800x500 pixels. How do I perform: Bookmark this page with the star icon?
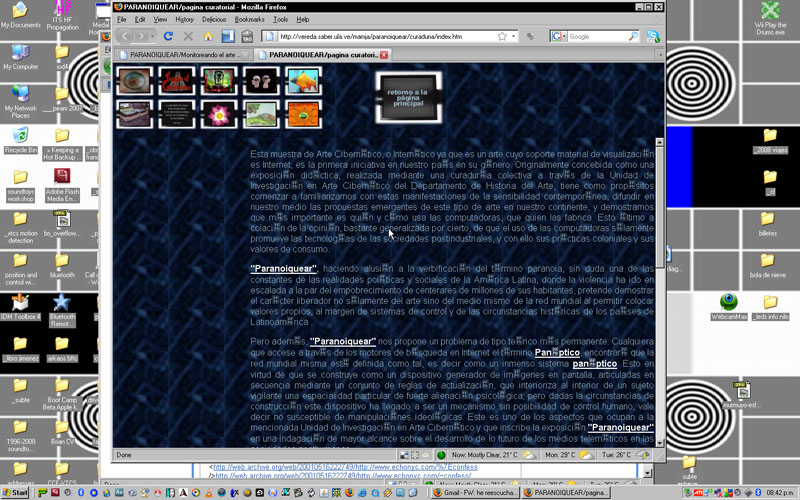(x=502, y=36)
